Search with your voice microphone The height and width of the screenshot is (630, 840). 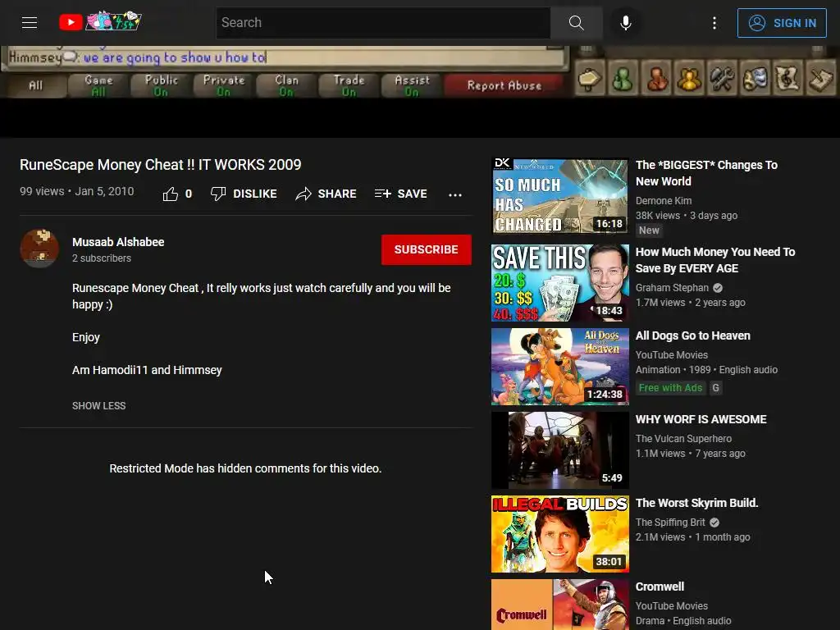[x=625, y=22]
